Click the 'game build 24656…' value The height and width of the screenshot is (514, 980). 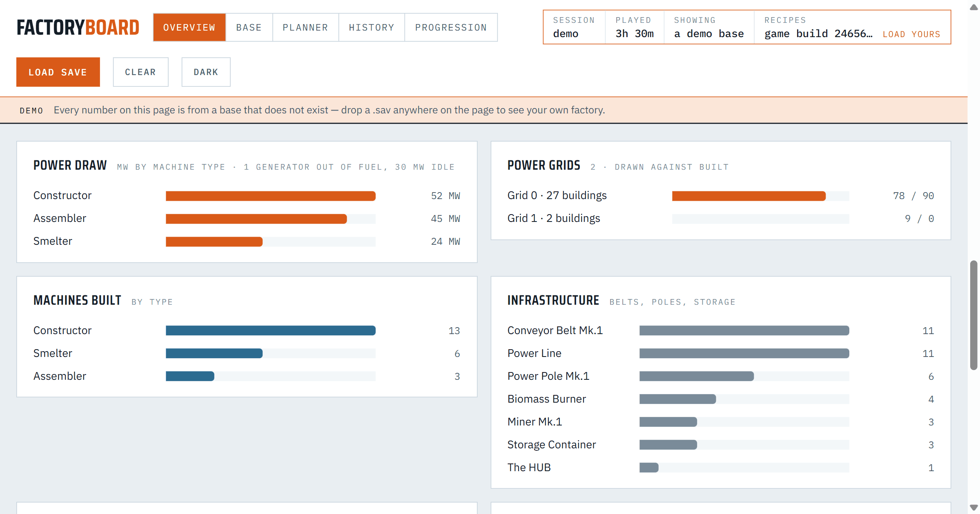click(x=818, y=34)
